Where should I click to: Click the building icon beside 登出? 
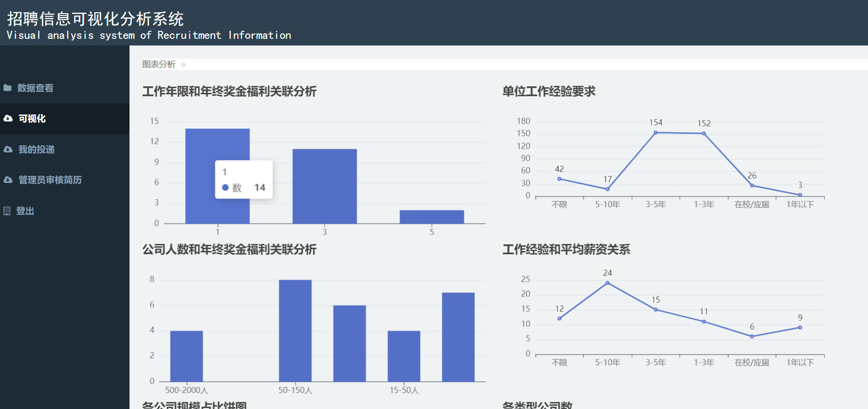7,211
